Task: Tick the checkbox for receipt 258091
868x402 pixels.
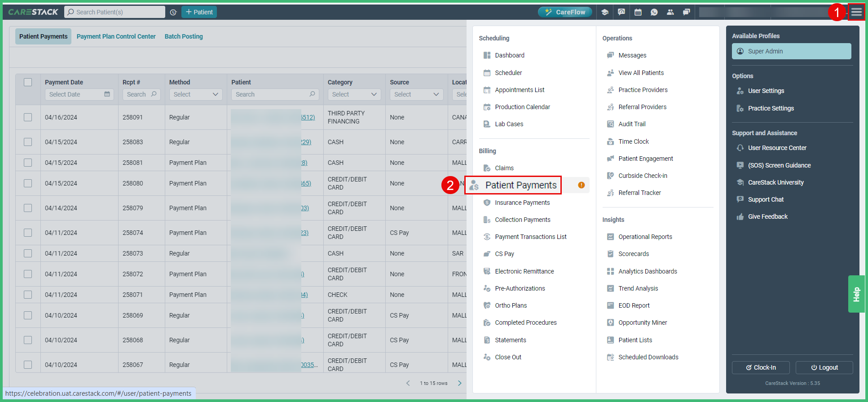Action: point(28,117)
